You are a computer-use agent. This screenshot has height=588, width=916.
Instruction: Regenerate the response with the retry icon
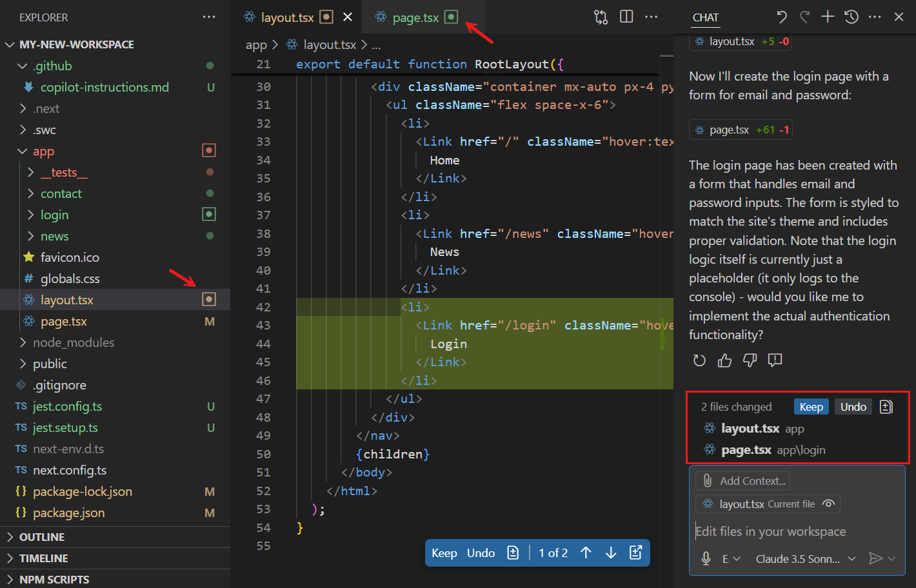(x=699, y=360)
